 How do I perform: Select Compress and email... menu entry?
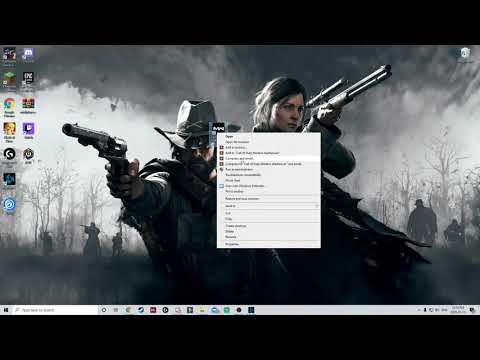pos(269,158)
